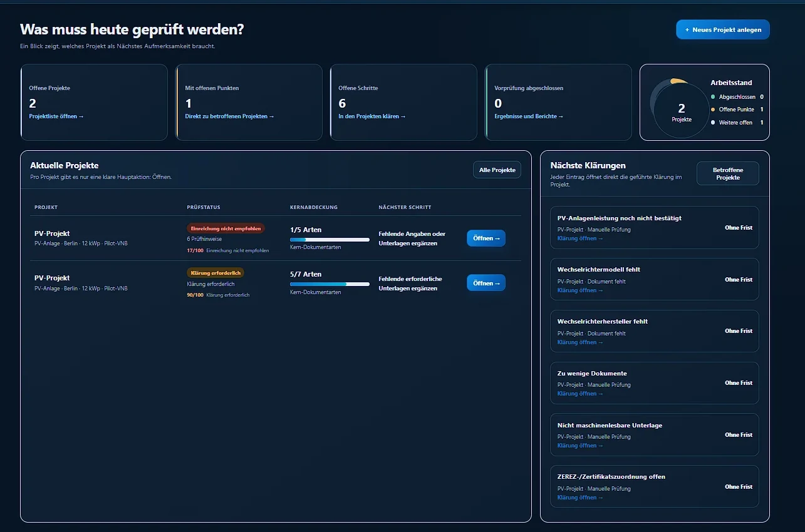Open the Ergebnisse und Berichte link
This screenshot has width=805, height=532.
coord(529,116)
